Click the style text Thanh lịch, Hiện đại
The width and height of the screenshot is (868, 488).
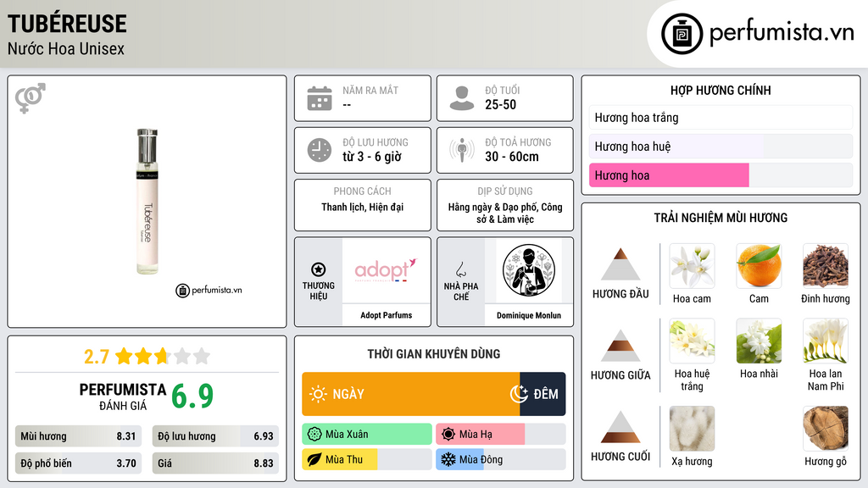click(x=363, y=207)
